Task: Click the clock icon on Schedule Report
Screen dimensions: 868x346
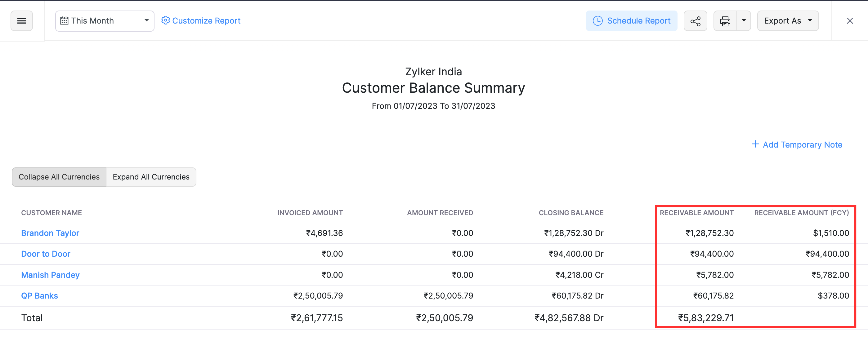Action: point(597,20)
